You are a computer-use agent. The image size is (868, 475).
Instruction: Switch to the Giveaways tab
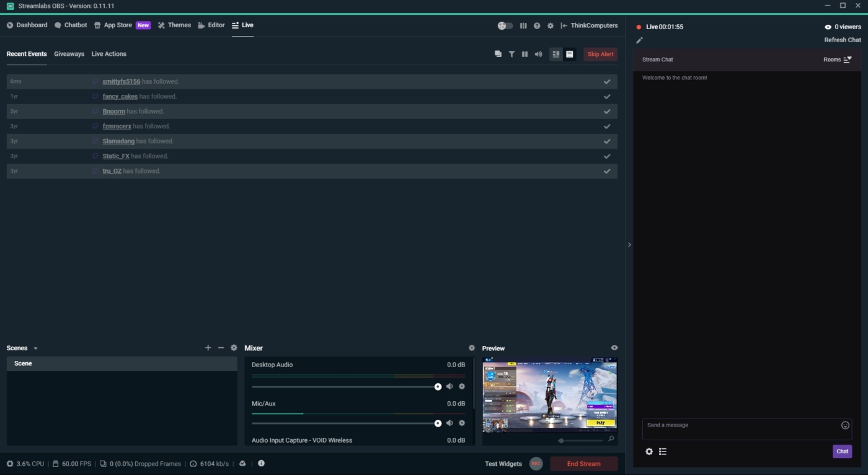[69, 54]
